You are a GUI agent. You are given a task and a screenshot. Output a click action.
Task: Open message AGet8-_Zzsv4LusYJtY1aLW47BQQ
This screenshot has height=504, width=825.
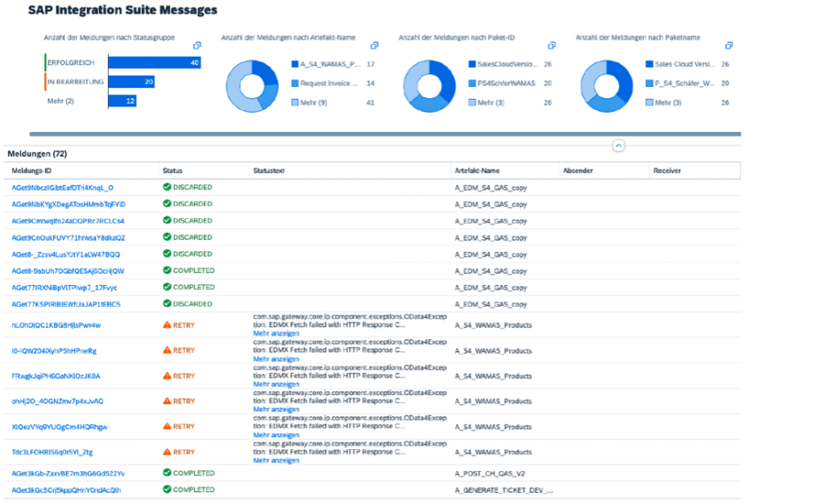click(x=66, y=254)
